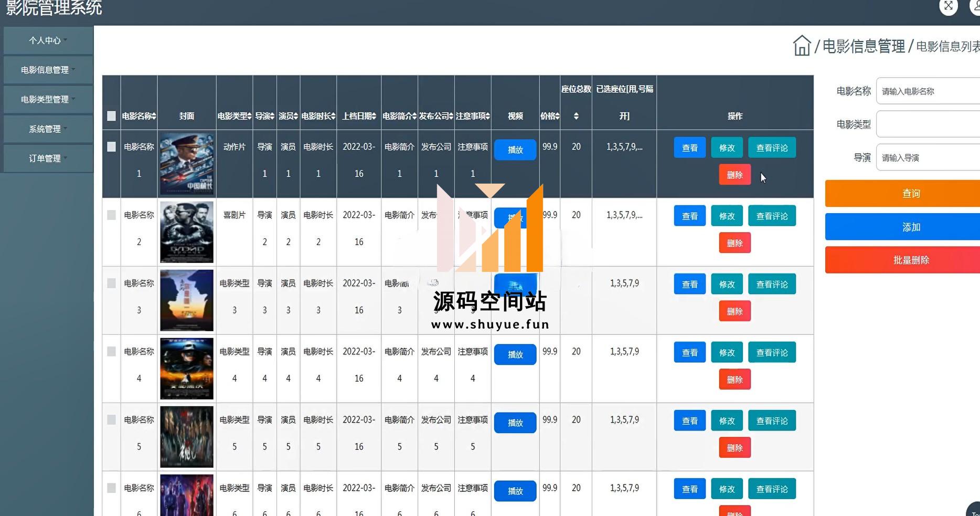Click 查看 for 电影名称2 row
The height and width of the screenshot is (516, 980).
pos(690,216)
